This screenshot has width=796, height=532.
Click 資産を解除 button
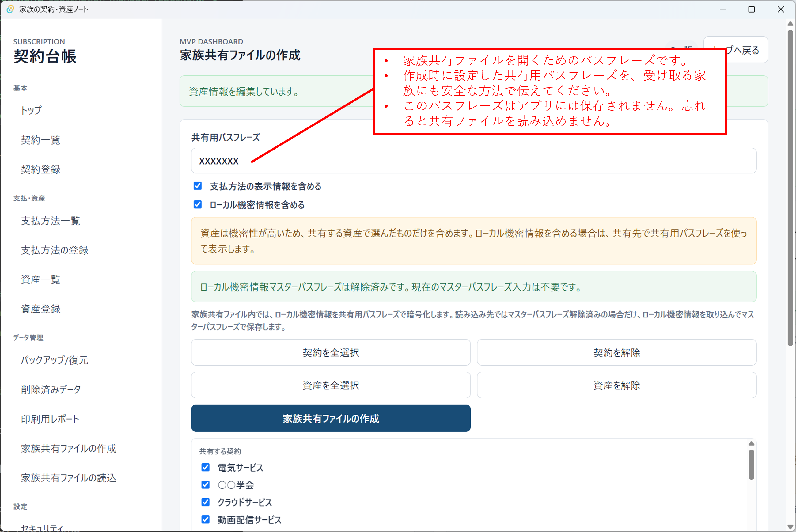point(616,385)
